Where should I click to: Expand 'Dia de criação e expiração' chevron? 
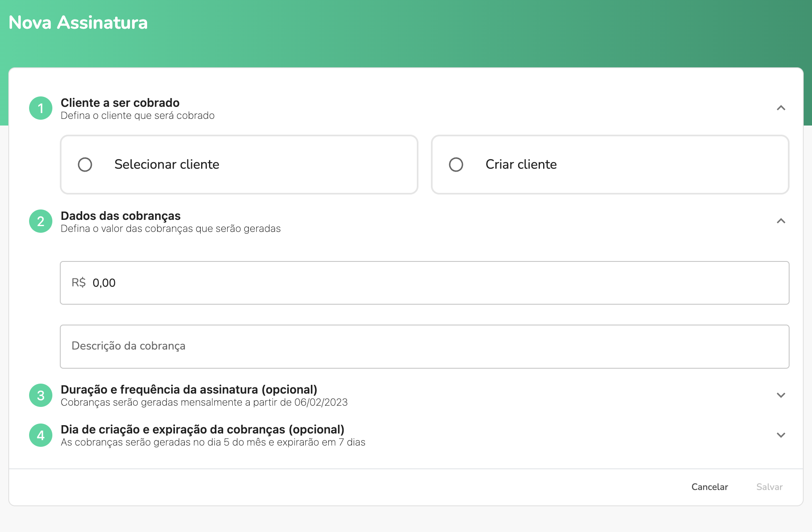tap(781, 435)
